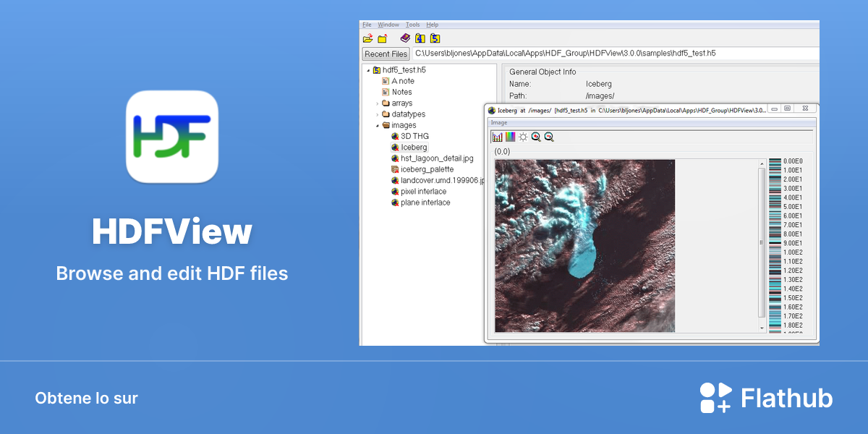Collapse the hdf5_test.h5 root node

(368, 70)
